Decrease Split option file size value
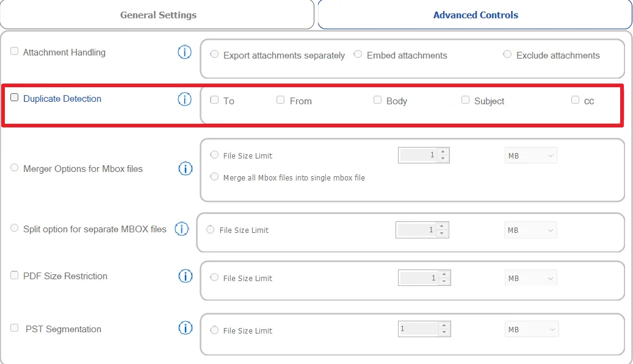 [x=442, y=234]
